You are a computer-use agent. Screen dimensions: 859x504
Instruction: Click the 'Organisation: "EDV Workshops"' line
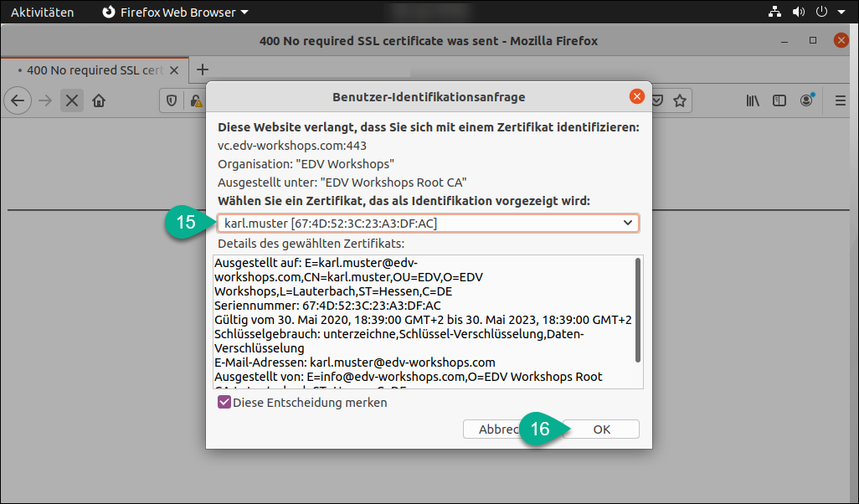pyautogui.click(x=306, y=164)
